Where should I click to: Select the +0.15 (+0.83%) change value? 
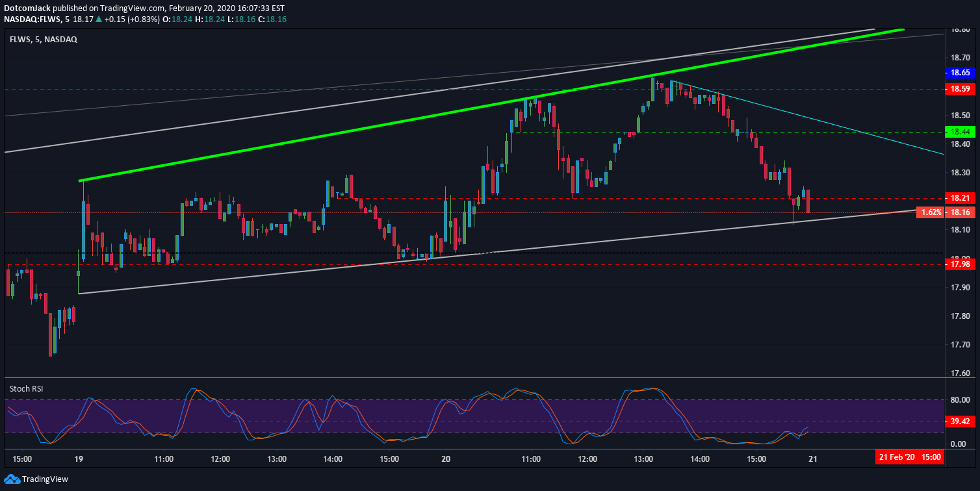point(132,19)
